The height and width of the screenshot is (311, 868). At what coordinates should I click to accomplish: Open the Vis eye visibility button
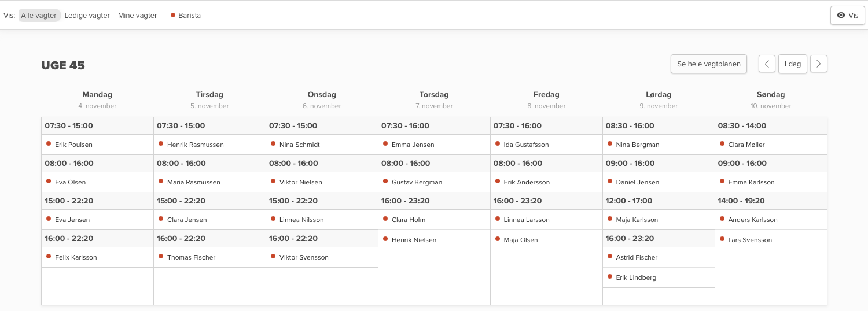click(x=847, y=16)
